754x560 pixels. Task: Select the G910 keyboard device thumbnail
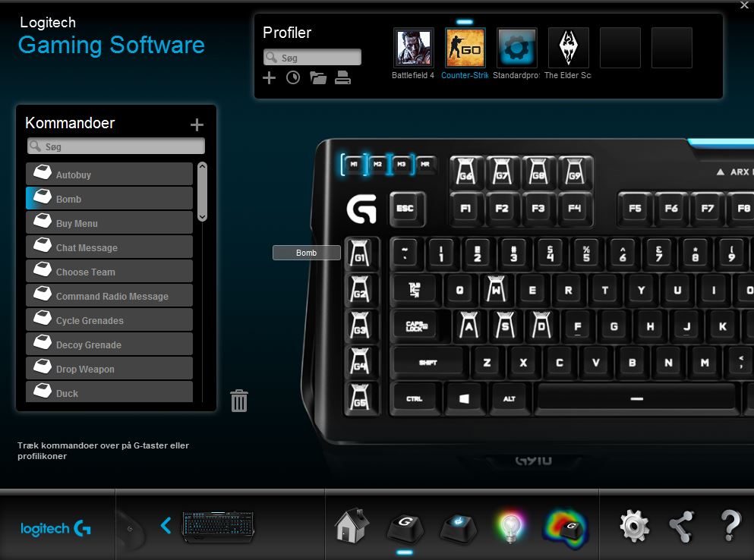[x=218, y=527]
